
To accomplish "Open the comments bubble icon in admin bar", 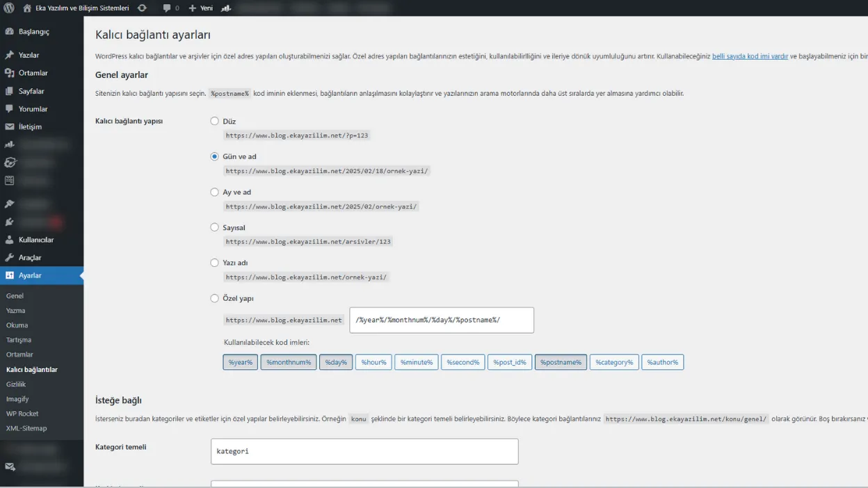I will 167,8.
